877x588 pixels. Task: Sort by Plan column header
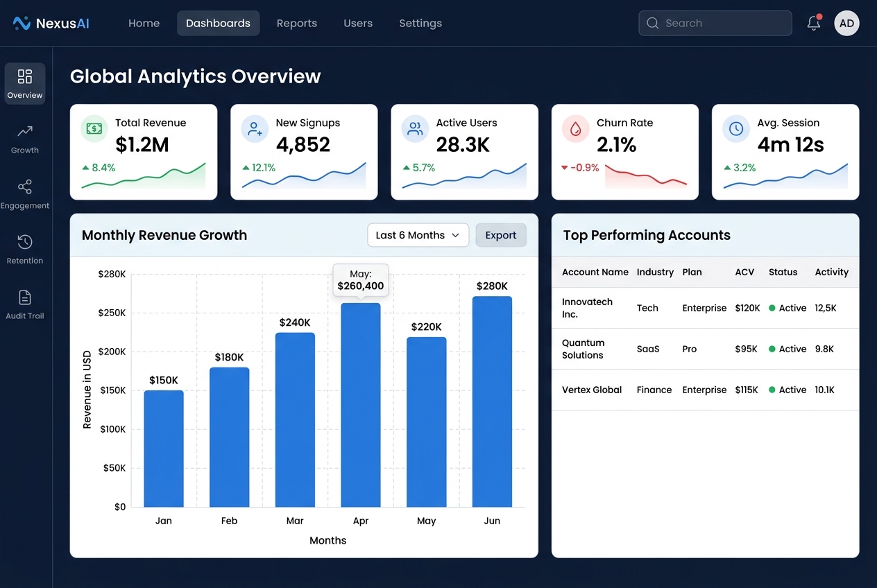[692, 272]
